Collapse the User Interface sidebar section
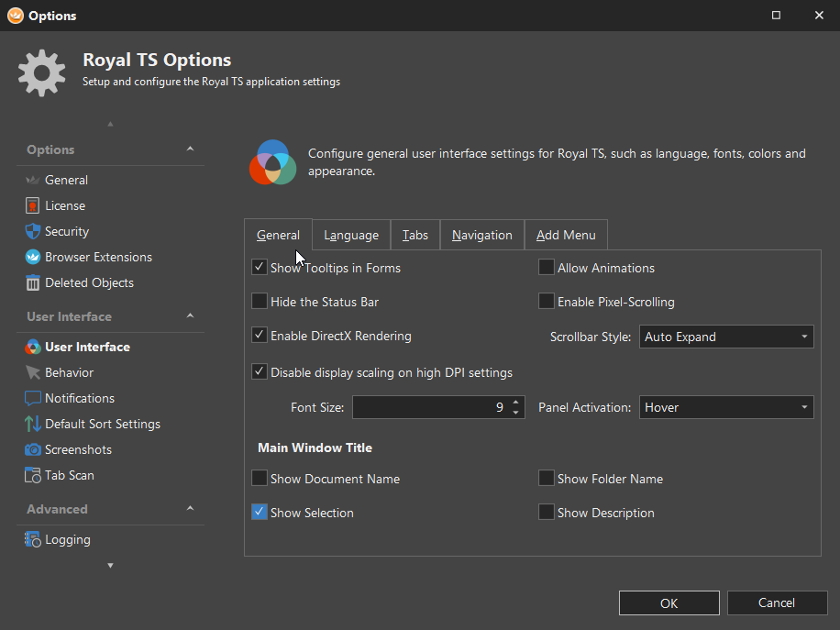The height and width of the screenshot is (630, 840). coord(190,316)
